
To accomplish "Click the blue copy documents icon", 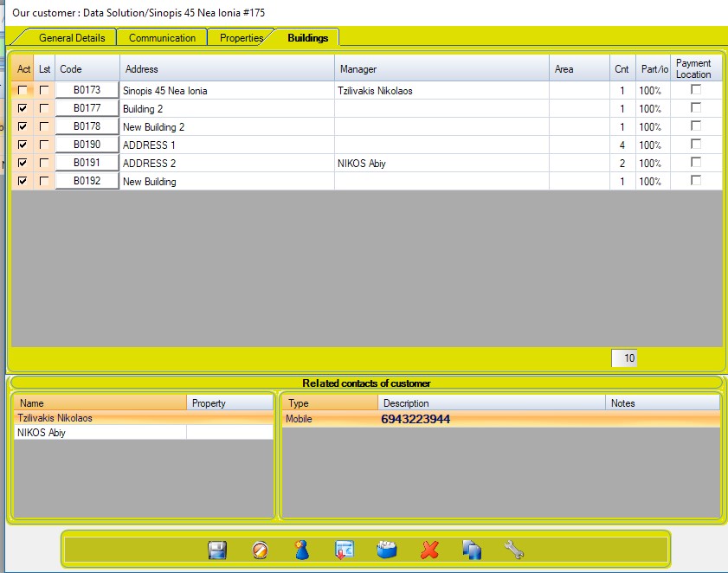I will click(x=472, y=550).
